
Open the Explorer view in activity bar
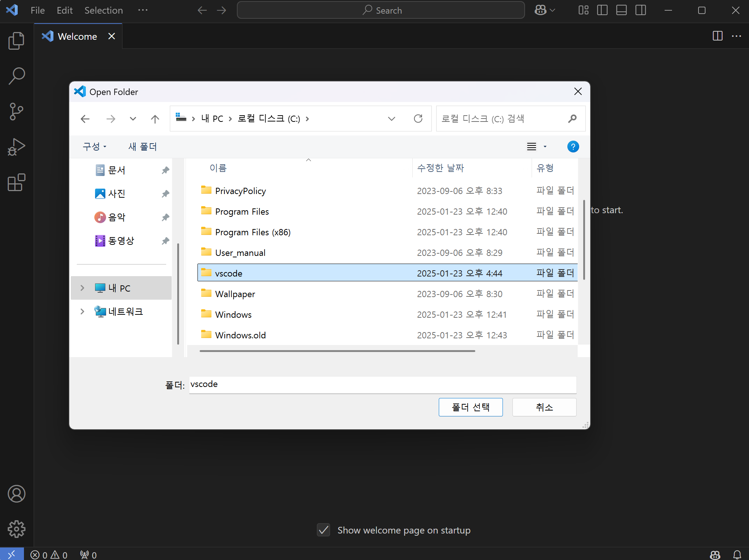click(x=16, y=40)
